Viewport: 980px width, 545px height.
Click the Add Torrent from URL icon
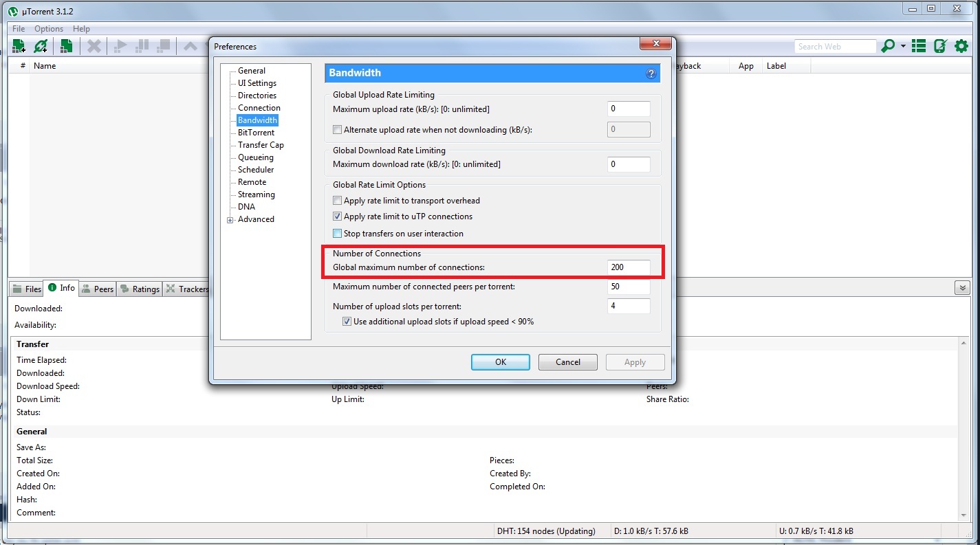coord(41,46)
